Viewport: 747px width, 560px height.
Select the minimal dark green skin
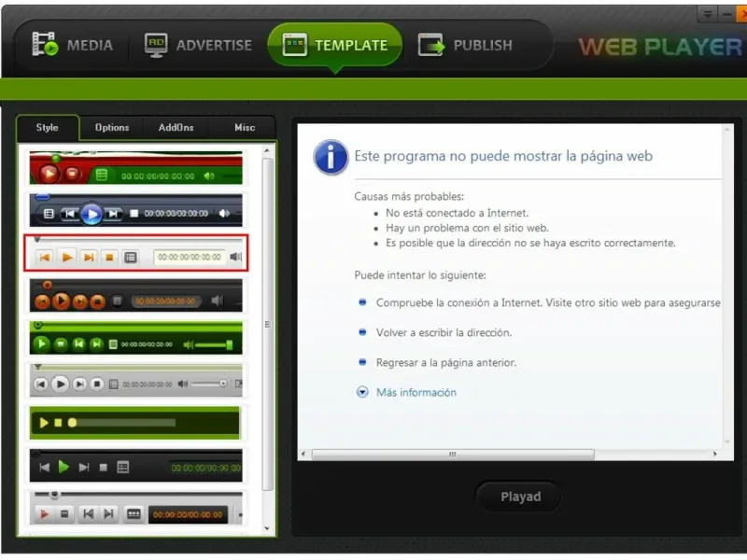[134, 423]
